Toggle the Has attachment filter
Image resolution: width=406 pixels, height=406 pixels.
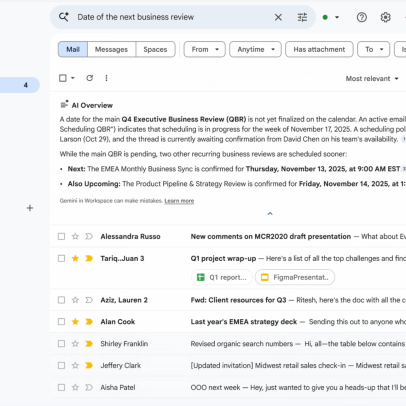click(319, 49)
